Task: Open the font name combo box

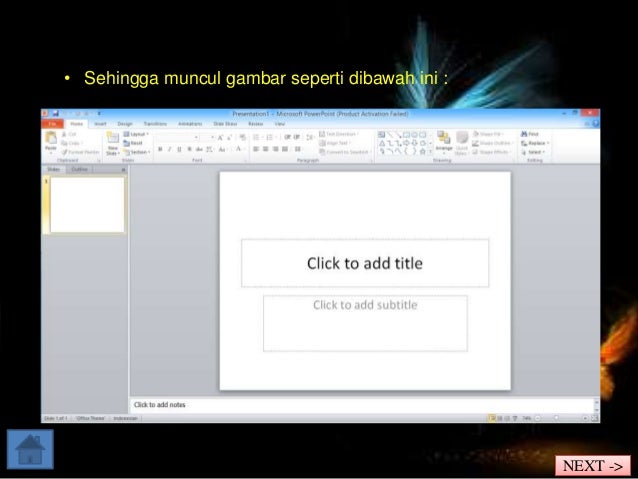Action: point(178,138)
